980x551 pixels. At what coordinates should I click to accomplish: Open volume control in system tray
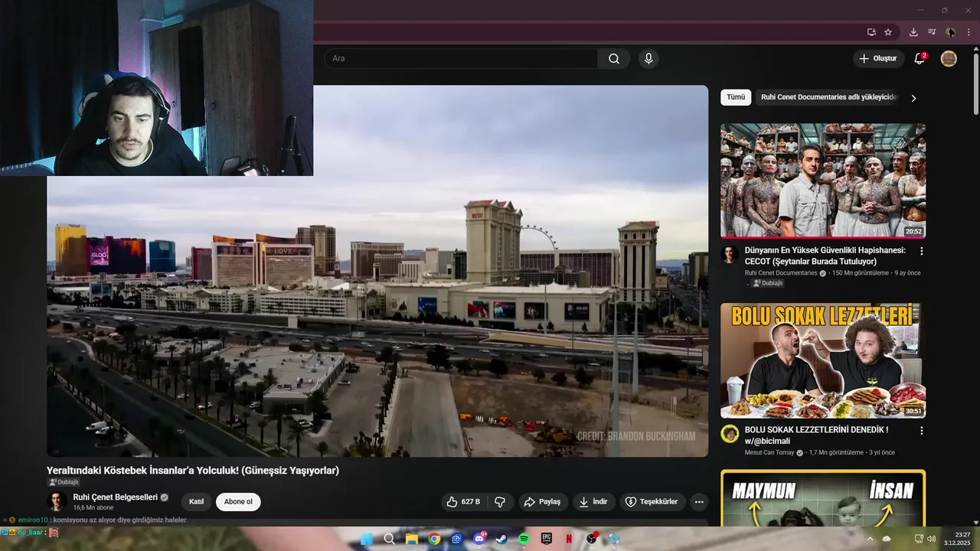point(932,539)
